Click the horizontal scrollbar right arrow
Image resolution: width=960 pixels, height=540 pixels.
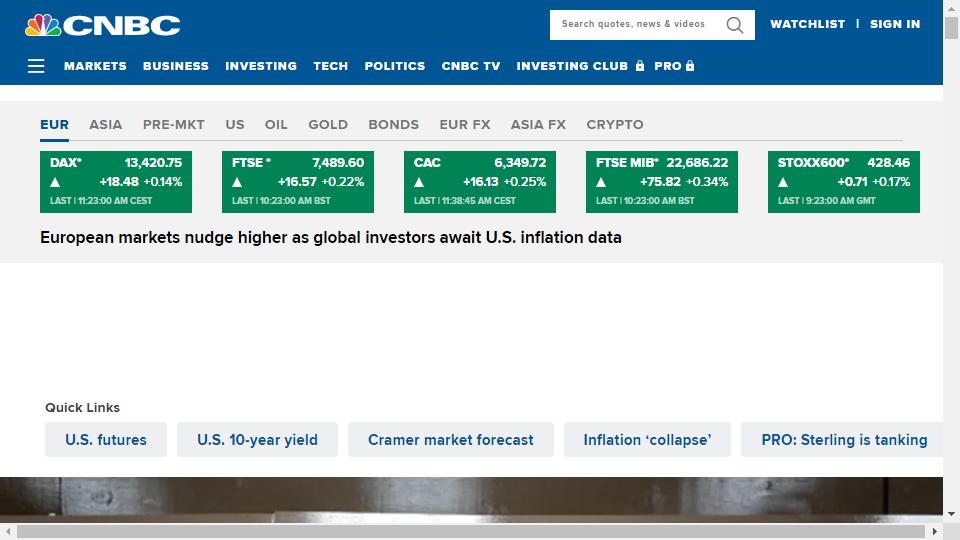coord(935,531)
